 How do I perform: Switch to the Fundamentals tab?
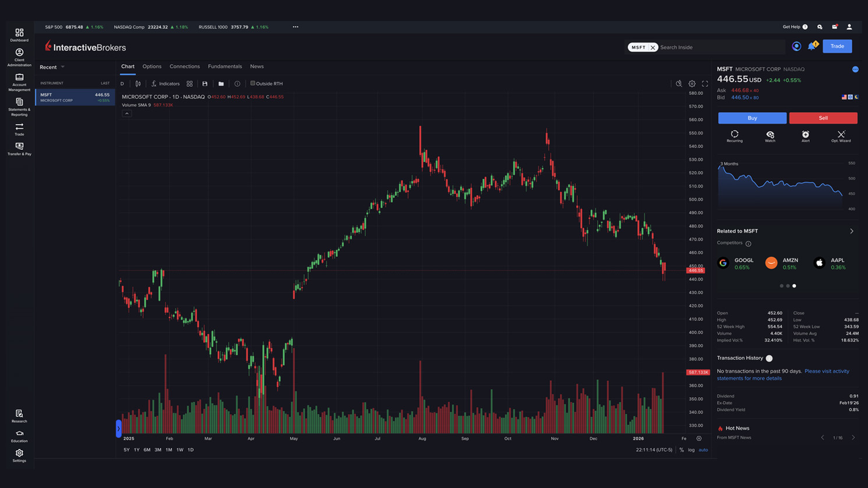tap(225, 66)
